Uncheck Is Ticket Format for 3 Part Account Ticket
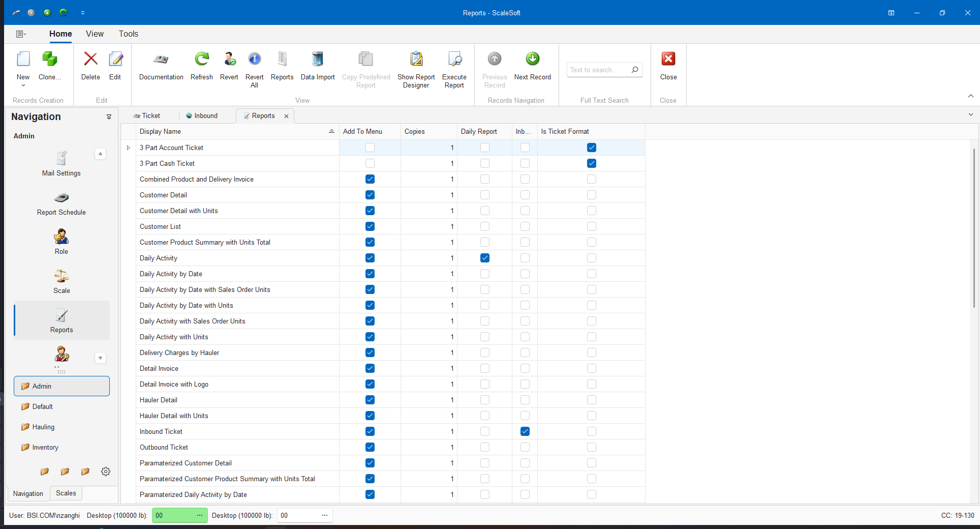The width and height of the screenshot is (980, 529). 592,148
